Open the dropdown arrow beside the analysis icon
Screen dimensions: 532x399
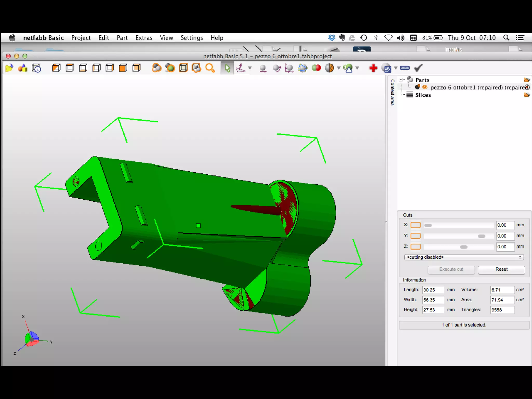[357, 68]
